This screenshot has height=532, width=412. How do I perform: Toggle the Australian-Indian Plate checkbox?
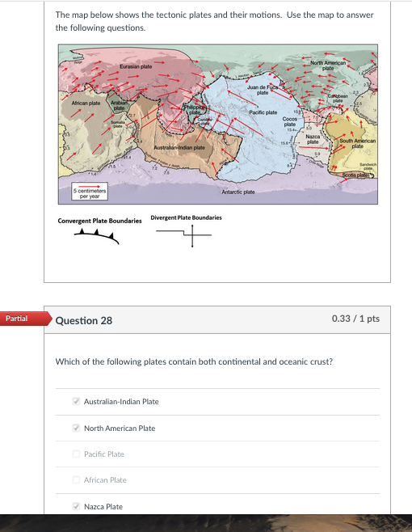pos(76,401)
